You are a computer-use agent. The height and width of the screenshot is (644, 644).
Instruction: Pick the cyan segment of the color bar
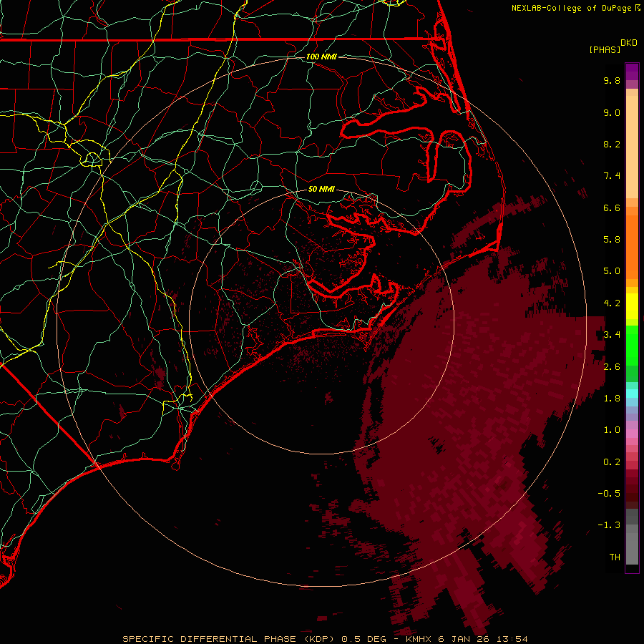tap(632, 394)
